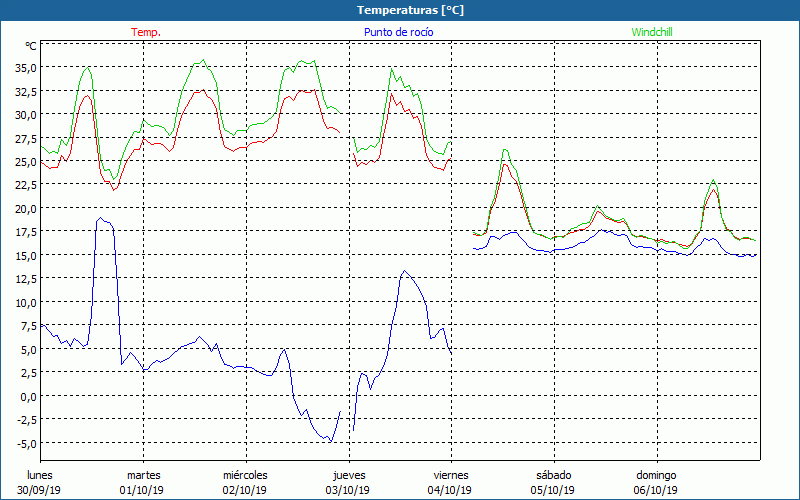Click the 2,5 y-axis value
The height and width of the screenshot is (500, 800).
pyautogui.click(x=29, y=372)
